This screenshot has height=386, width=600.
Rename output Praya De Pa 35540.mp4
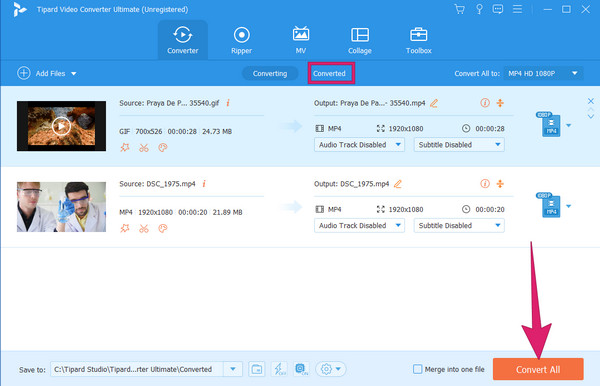coord(434,103)
